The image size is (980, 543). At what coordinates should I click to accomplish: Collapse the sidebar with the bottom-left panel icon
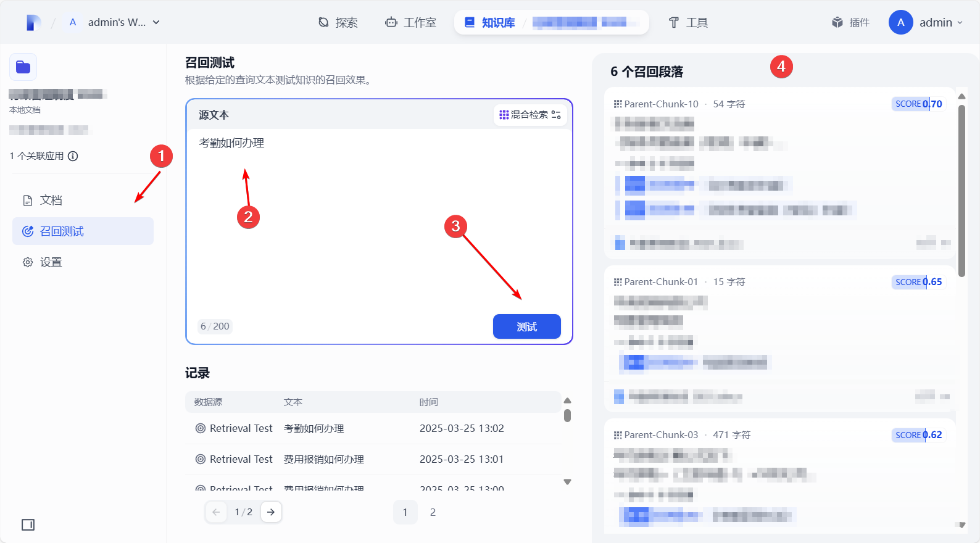click(28, 525)
